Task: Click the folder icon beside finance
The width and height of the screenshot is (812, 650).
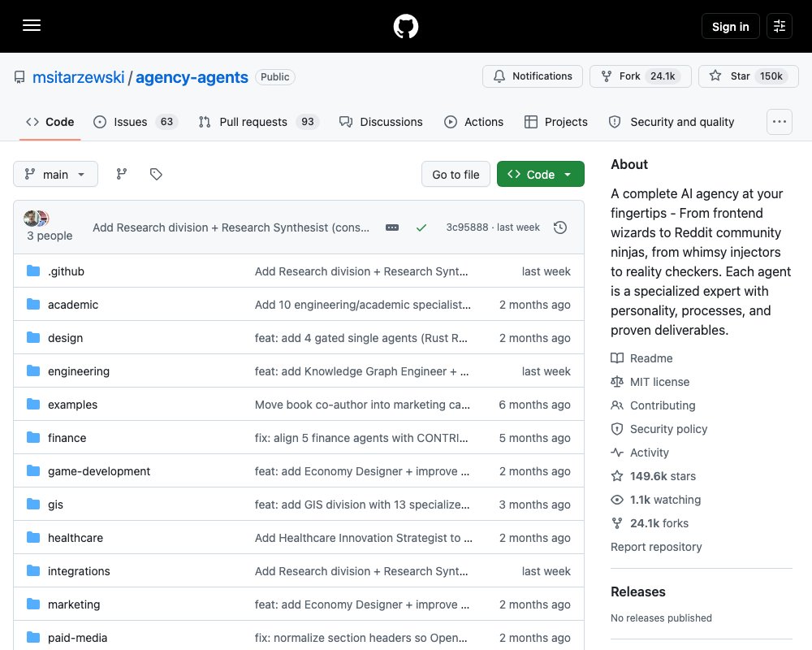Action: click(x=33, y=437)
